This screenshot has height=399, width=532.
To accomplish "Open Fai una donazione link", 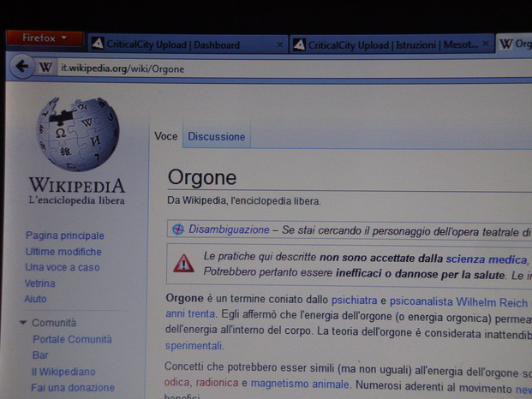I will click(x=73, y=387).
